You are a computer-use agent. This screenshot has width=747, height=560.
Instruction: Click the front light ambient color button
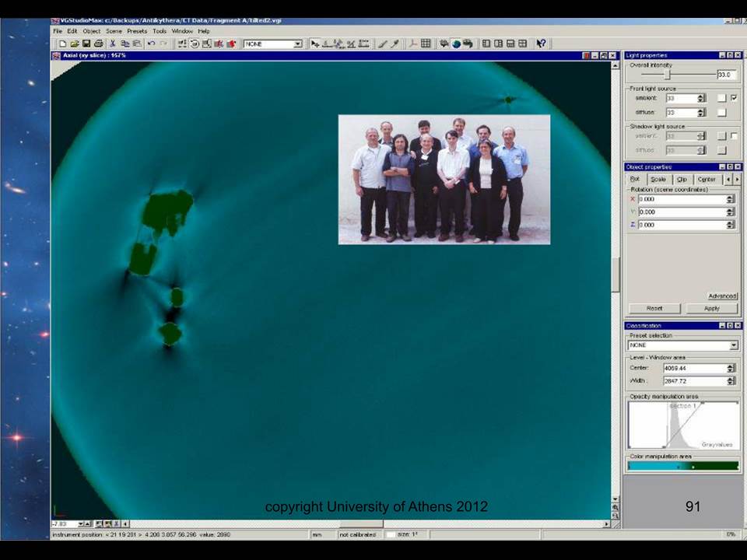[x=722, y=98]
